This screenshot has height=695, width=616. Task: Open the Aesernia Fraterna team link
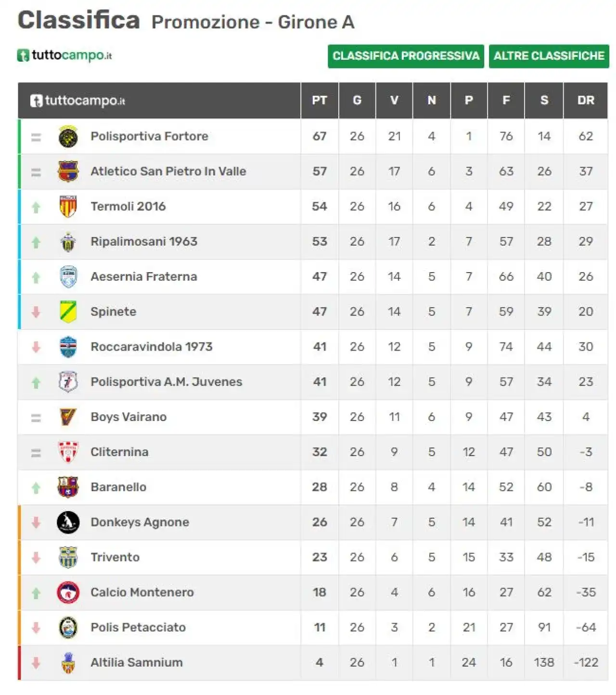pyautogui.click(x=144, y=277)
